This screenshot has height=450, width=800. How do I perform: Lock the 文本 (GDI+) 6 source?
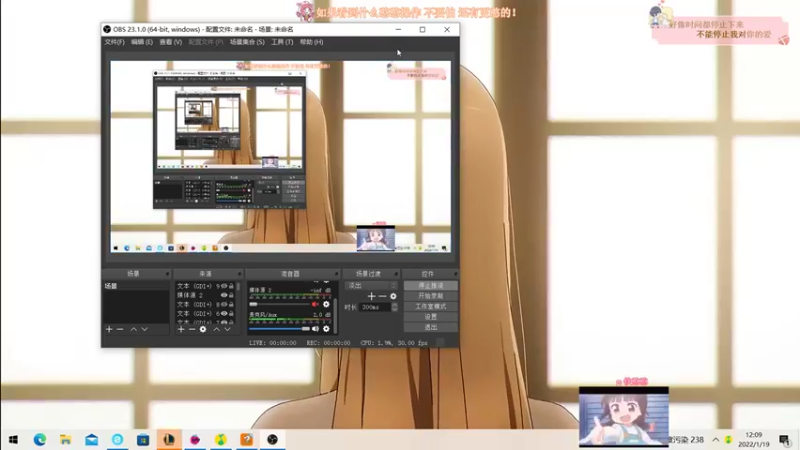[x=231, y=313]
